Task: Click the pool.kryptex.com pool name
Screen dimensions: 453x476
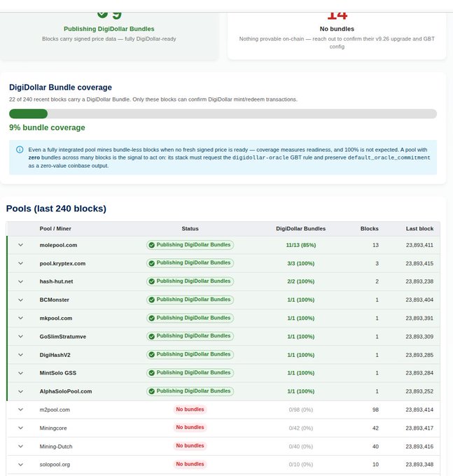Action: pos(62,263)
